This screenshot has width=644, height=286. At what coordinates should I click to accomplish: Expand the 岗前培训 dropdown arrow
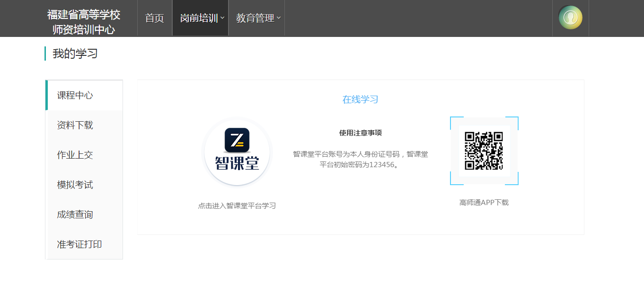[x=222, y=18]
